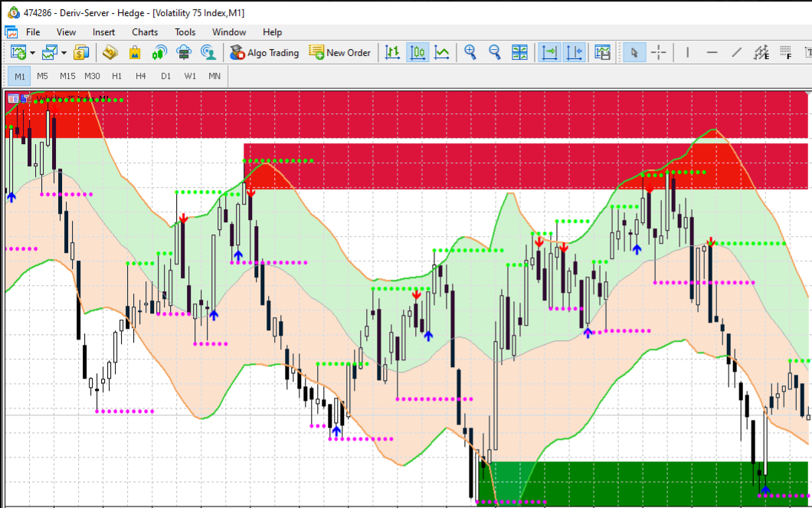Open the New Order dialog
Image resolution: width=812 pixels, height=508 pixels.
click(x=339, y=52)
